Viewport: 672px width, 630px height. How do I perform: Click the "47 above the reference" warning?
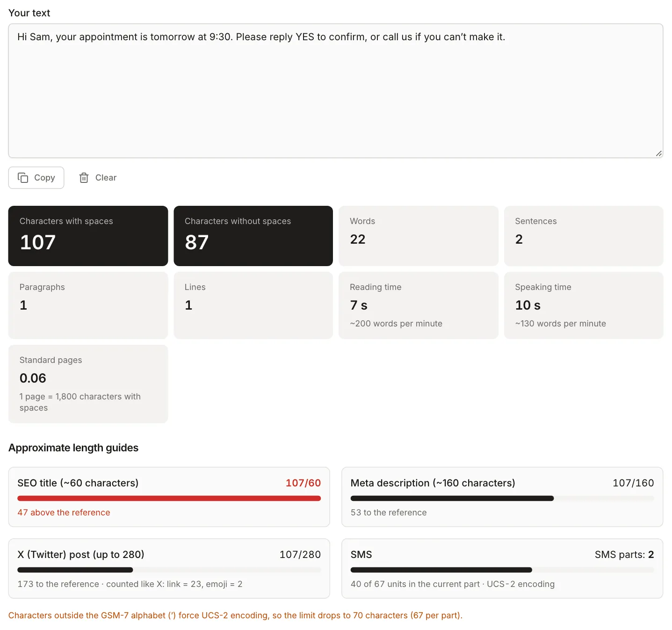64,513
